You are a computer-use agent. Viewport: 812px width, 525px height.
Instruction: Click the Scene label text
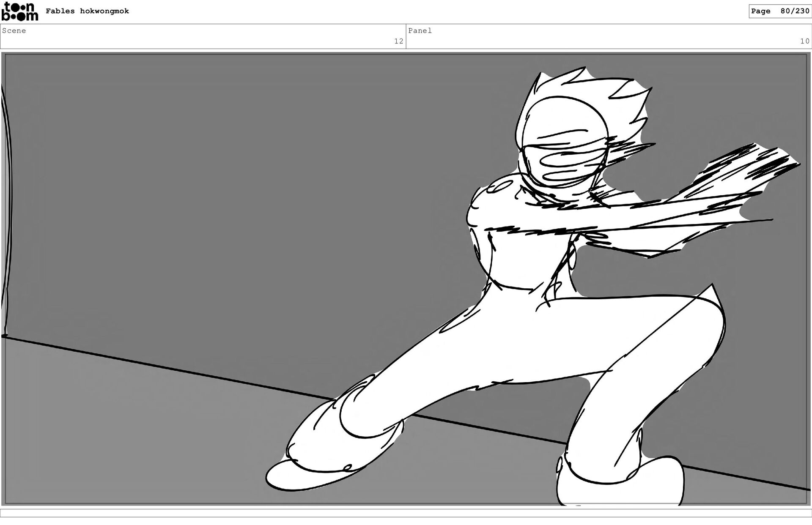click(14, 30)
